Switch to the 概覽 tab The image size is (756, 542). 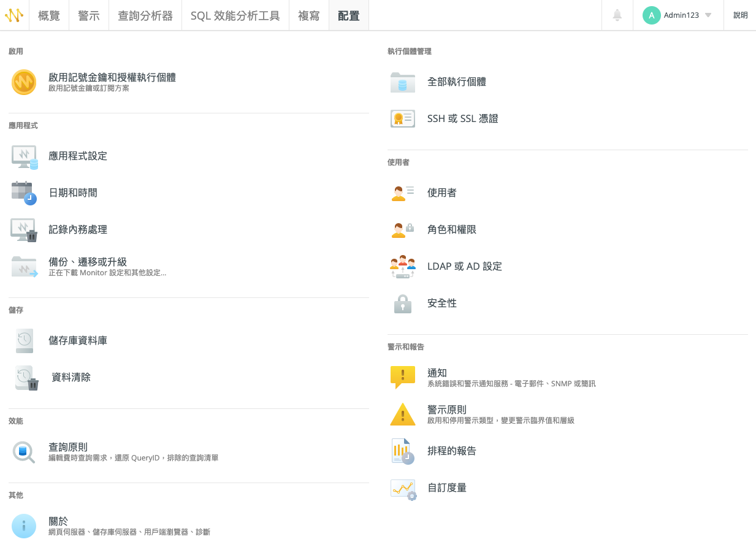49,15
